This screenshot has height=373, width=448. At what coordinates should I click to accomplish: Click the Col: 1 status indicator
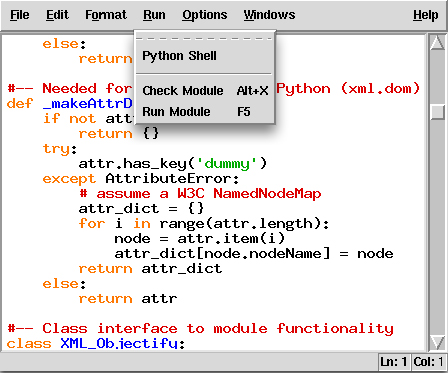point(428,362)
